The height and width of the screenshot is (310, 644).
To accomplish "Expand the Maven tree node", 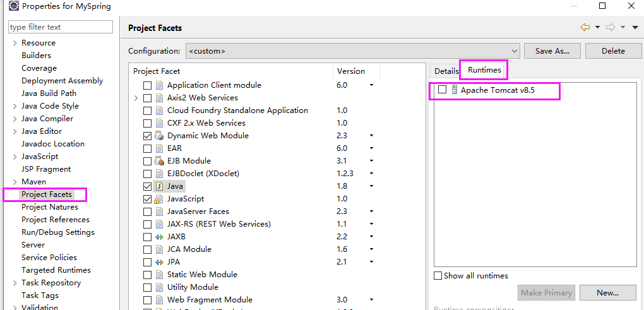I will tap(15, 182).
